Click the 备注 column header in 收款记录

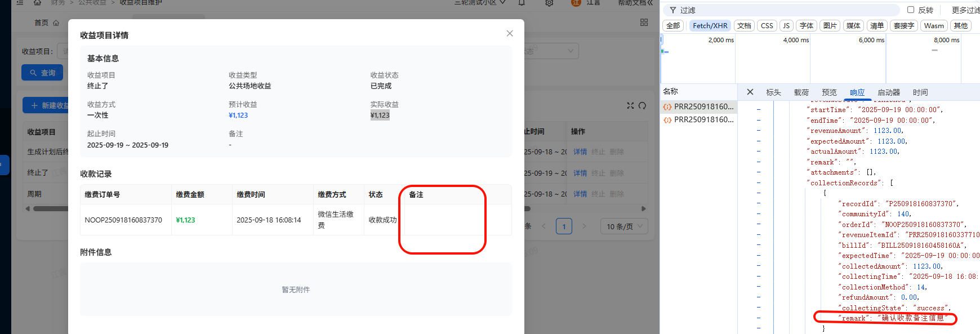tap(416, 195)
